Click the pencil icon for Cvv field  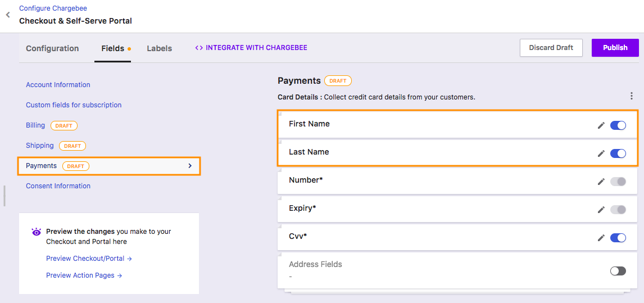[x=601, y=238]
